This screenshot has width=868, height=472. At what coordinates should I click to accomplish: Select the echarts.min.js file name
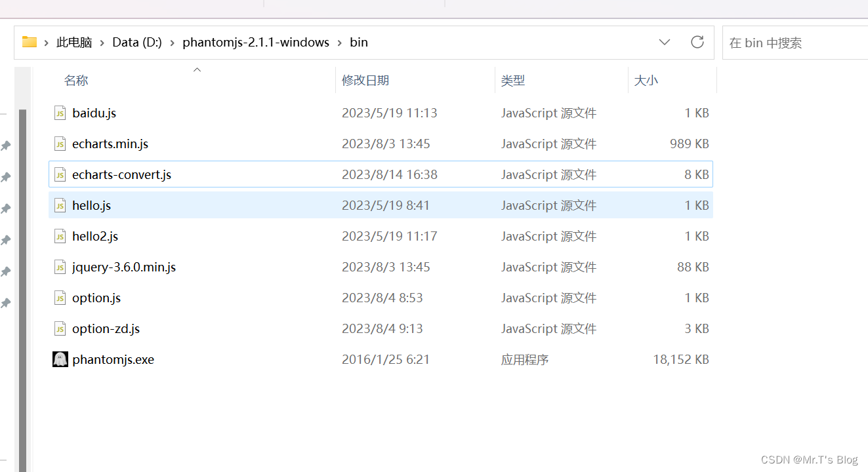[x=110, y=144]
